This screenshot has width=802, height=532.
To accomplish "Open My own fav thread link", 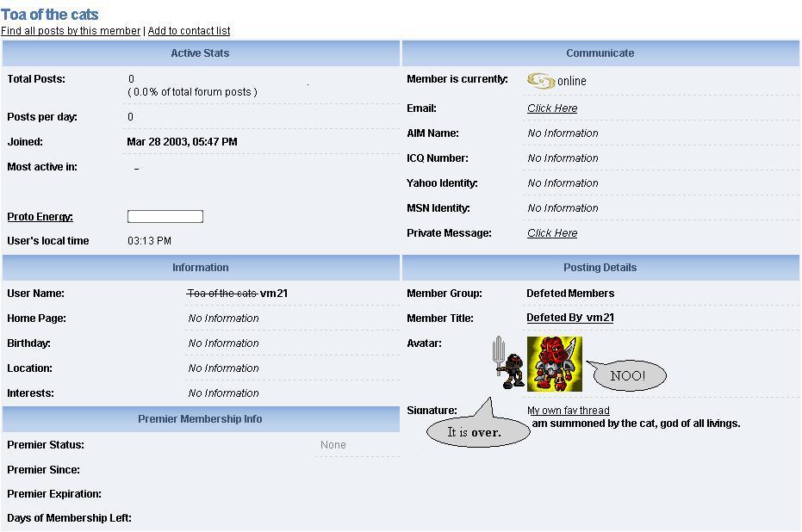I will coord(569,411).
